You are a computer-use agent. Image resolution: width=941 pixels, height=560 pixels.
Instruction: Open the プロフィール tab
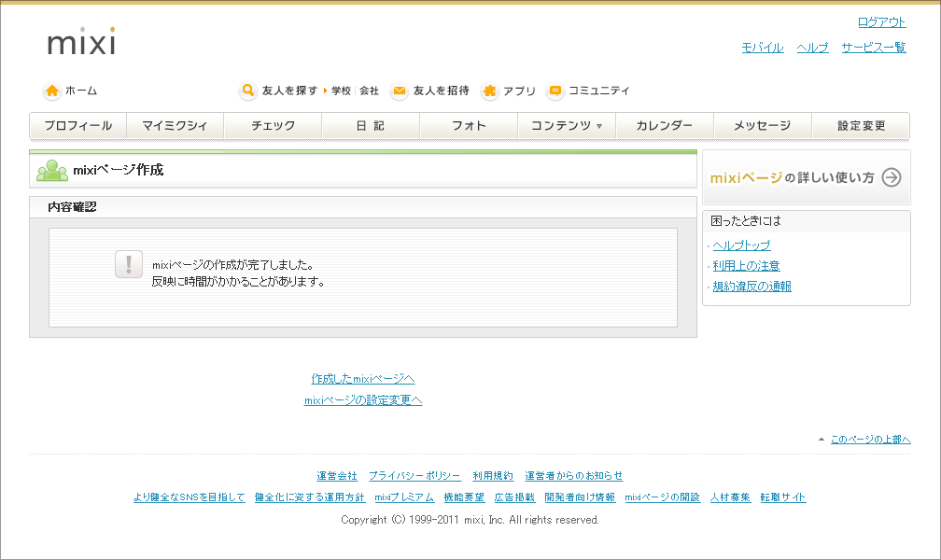pyautogui.click(x=78, y=125)
